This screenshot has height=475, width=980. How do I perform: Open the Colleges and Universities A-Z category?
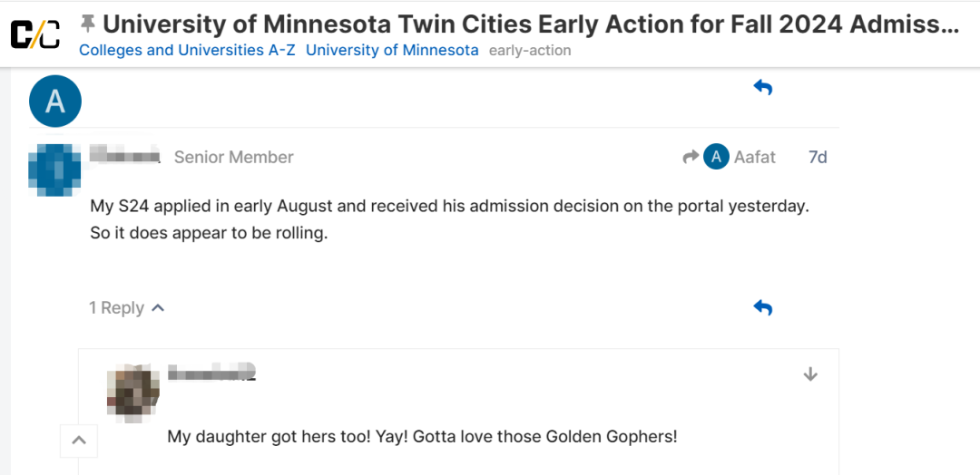[x=187, y=51]
